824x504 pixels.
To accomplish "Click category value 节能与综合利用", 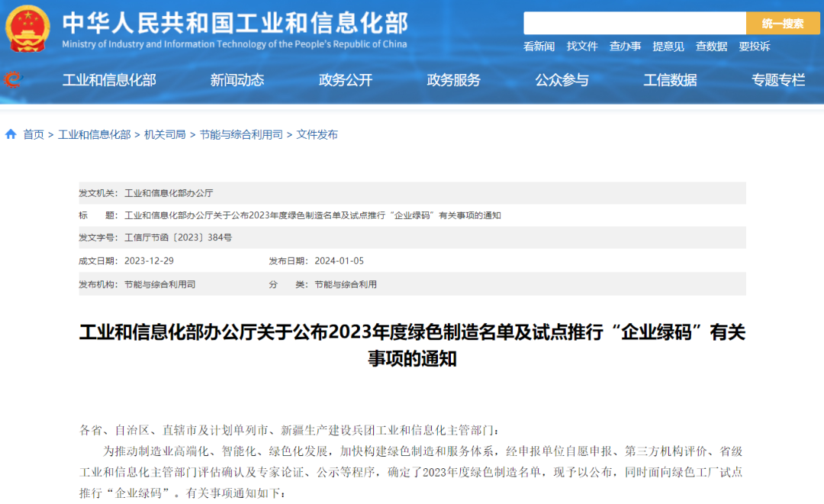I will pos(346,284).
